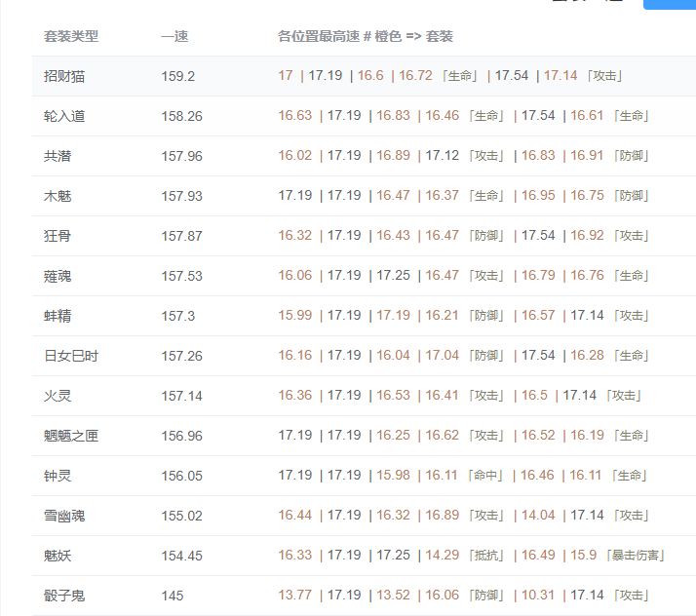Click the speed value 154.45

pyautogui.click(x=181, y=556)
